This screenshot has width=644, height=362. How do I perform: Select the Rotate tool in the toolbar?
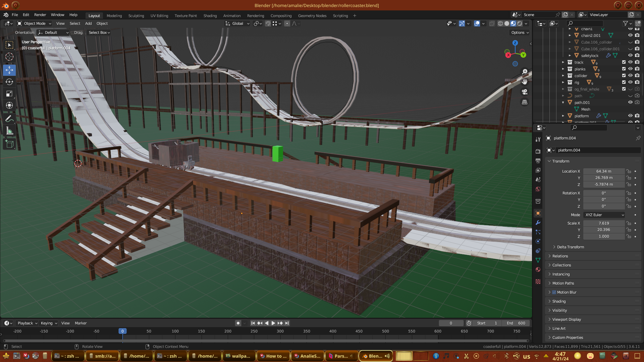[9, 82]
